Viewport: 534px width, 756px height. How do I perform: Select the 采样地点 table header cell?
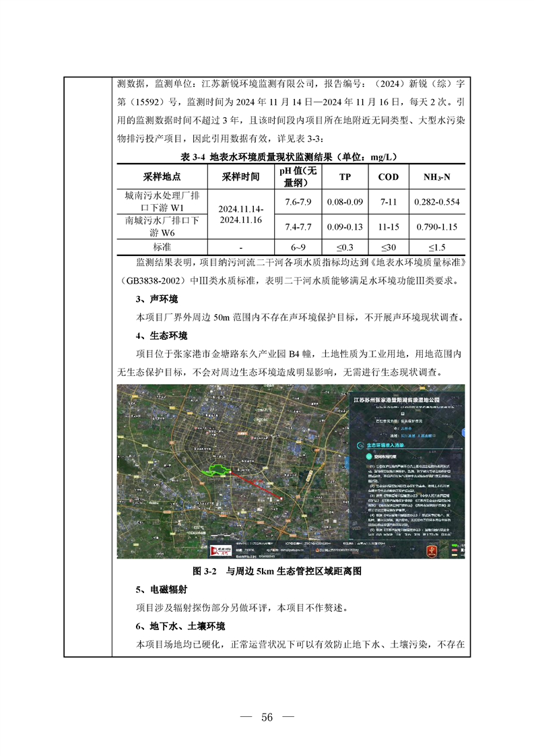[162, 177]
